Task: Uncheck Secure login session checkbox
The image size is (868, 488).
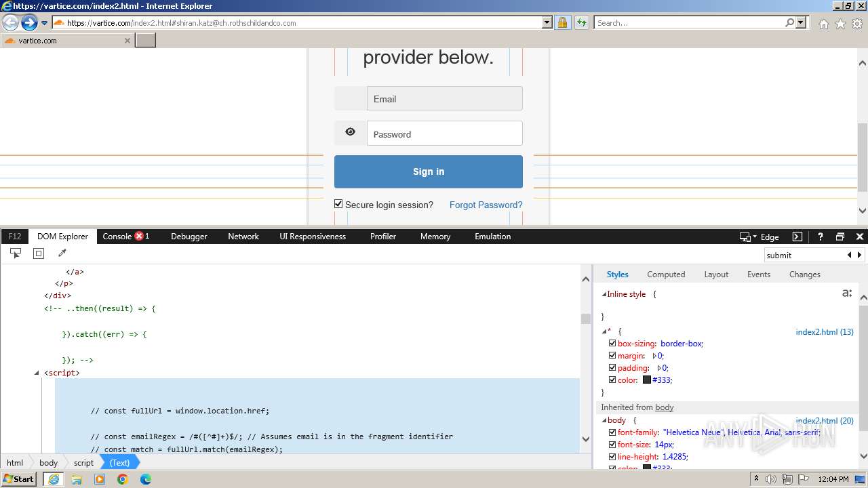Action: 338,204
